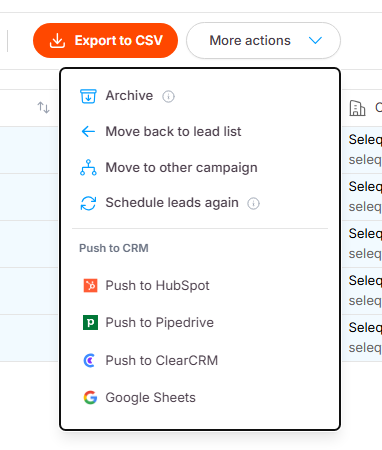This screenshot has height=450, width=382.
Task: Export leads with Export to CSV button
Action: pos(105,41)
